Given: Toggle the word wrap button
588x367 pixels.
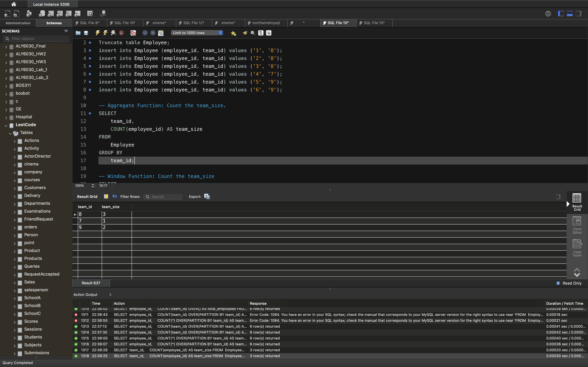Looking at the screenshot, I should [x=269, y=33].
